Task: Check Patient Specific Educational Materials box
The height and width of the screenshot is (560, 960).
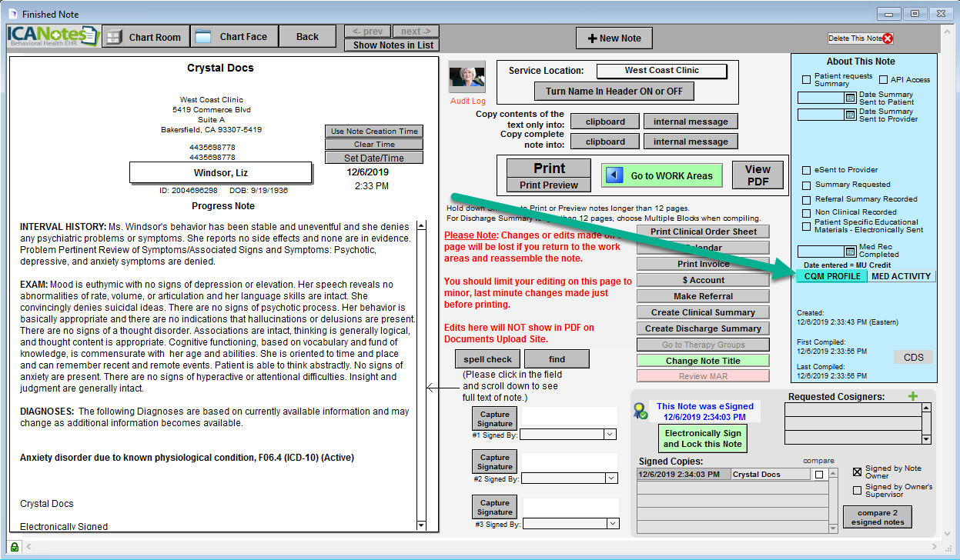Action: pyautogui.click(x=807, y=225)
